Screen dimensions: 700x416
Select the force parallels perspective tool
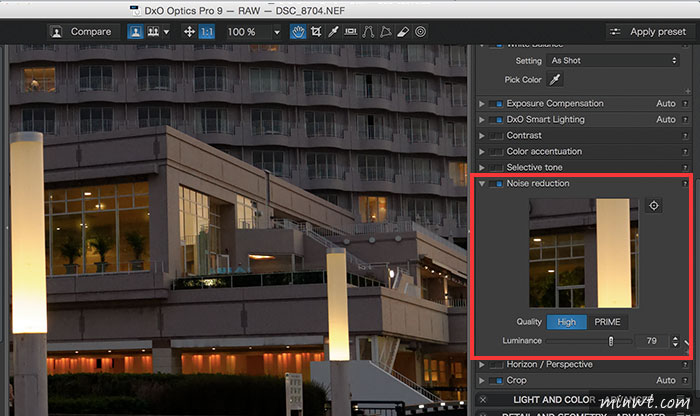[x=368, y=32]
